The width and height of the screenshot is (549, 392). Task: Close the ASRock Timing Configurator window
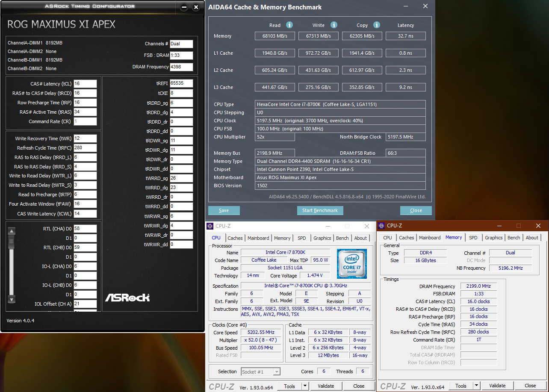coord(196,7)
